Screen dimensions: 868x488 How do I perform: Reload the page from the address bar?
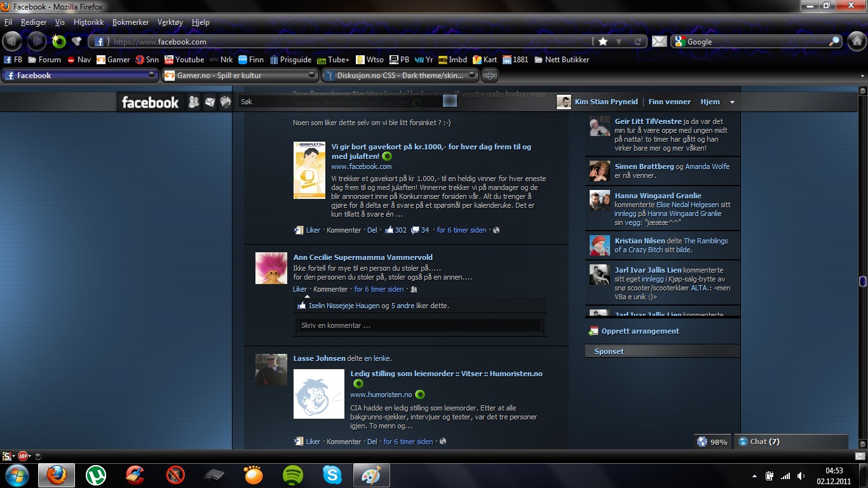[x=638, y=41]
